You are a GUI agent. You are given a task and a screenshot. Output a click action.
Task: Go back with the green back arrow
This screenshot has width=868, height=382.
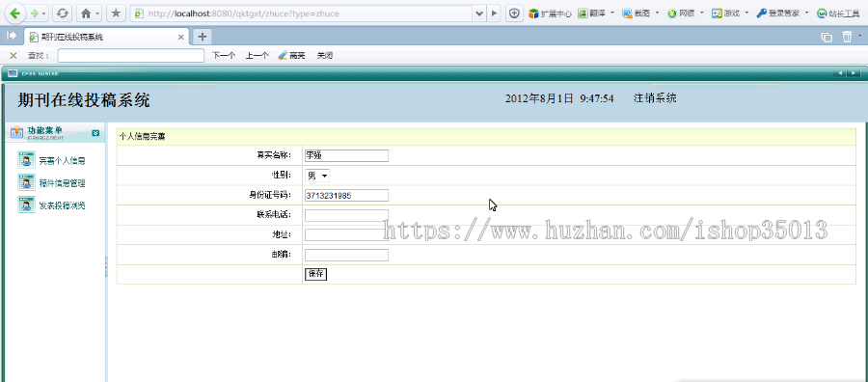click(x=14, y=14)
